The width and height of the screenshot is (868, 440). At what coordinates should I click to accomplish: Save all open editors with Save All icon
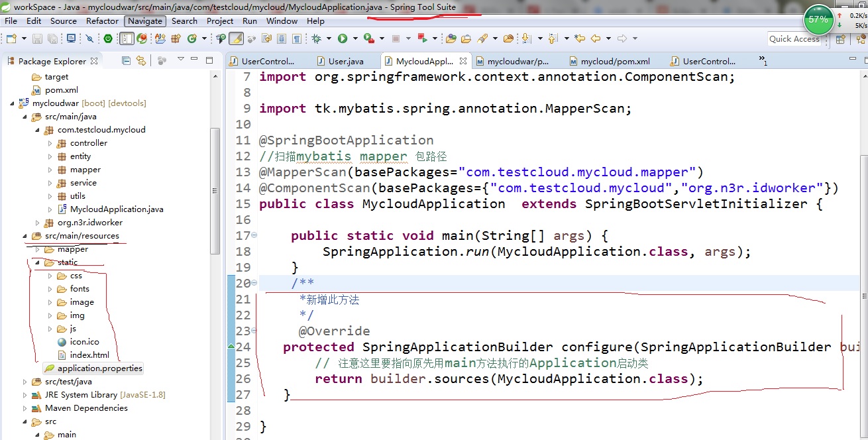52,38
